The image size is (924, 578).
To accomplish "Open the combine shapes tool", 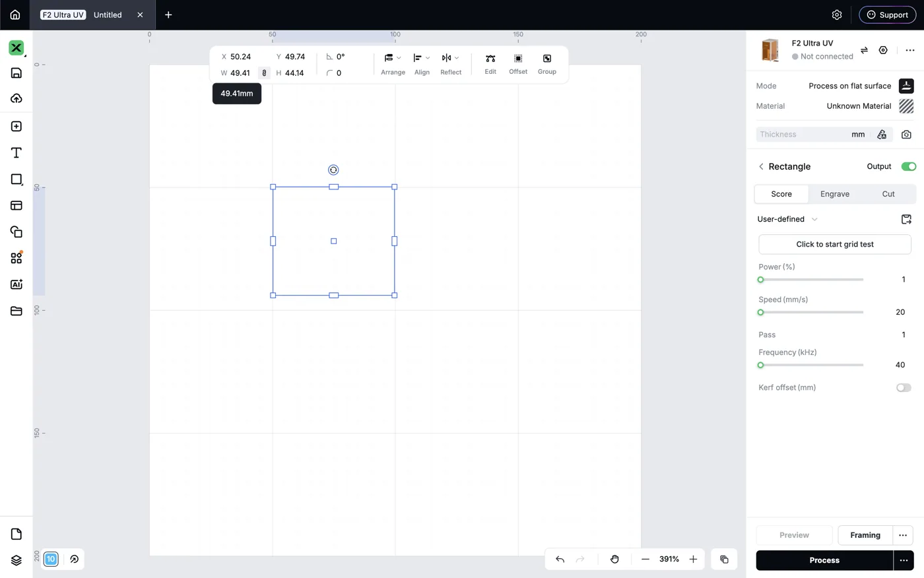I will click(x=16, y=232).
